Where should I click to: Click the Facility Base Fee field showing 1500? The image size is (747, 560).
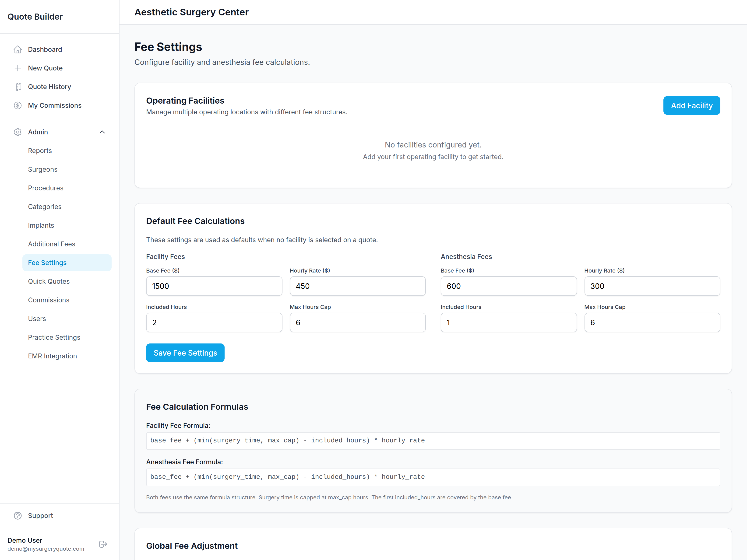[214, 286]
